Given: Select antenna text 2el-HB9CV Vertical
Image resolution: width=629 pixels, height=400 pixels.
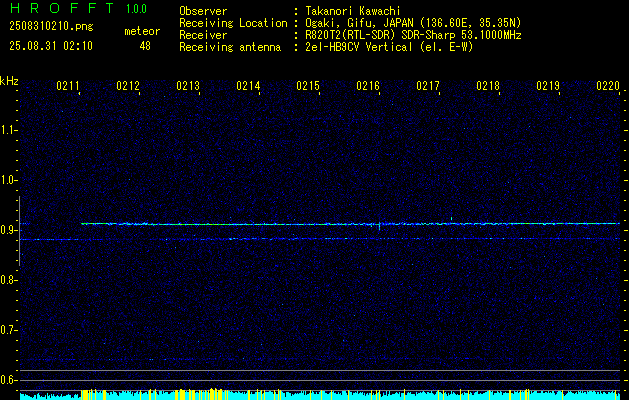Looking at the screenshot, I should click(359, 47).
